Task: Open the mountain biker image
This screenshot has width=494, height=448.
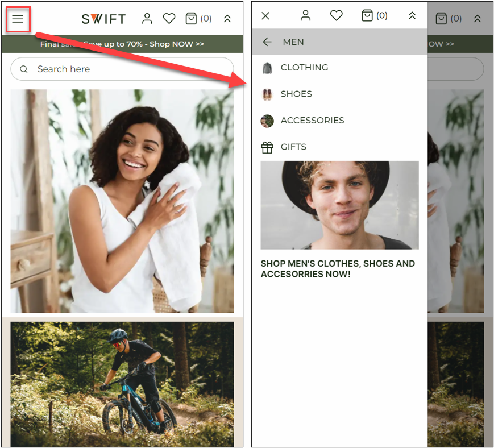Action: (x=122, y=384)
